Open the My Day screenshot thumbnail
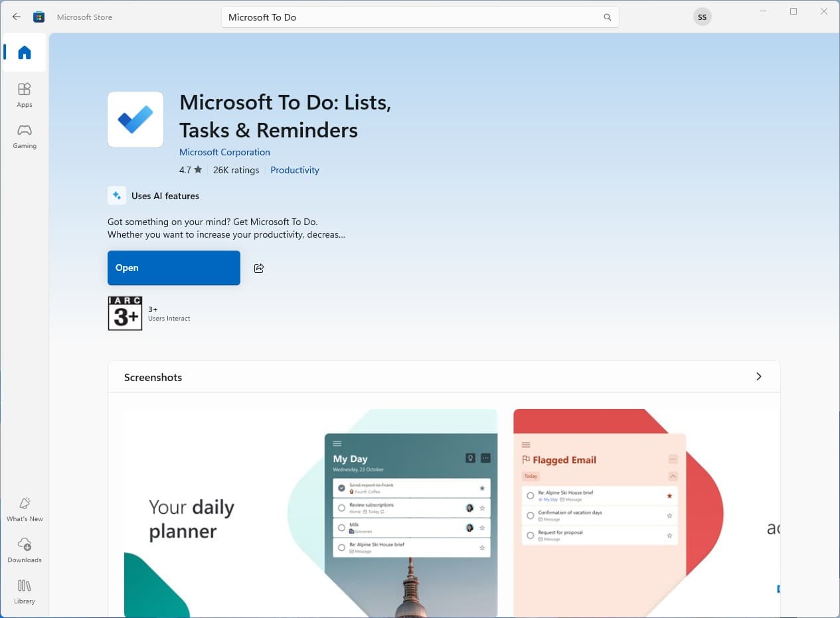The height and width of the screenshot is (618, 840). [310, 512]
